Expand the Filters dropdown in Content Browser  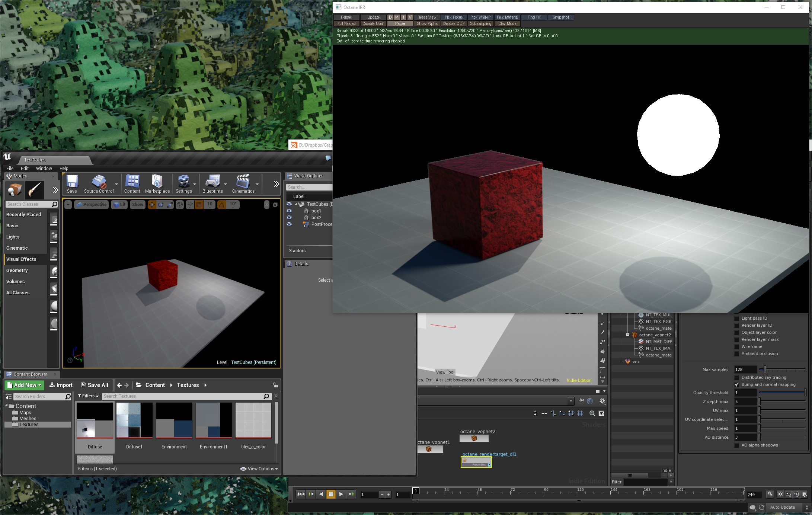(x=88, y=396)
